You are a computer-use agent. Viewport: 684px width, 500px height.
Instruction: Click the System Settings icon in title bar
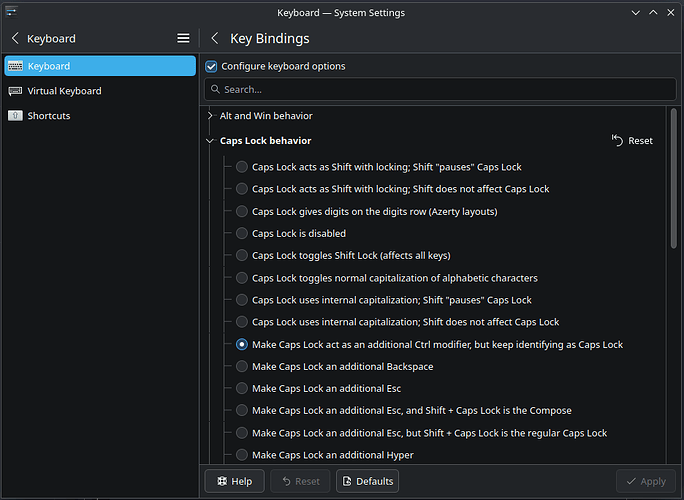[x=10, y=12]
